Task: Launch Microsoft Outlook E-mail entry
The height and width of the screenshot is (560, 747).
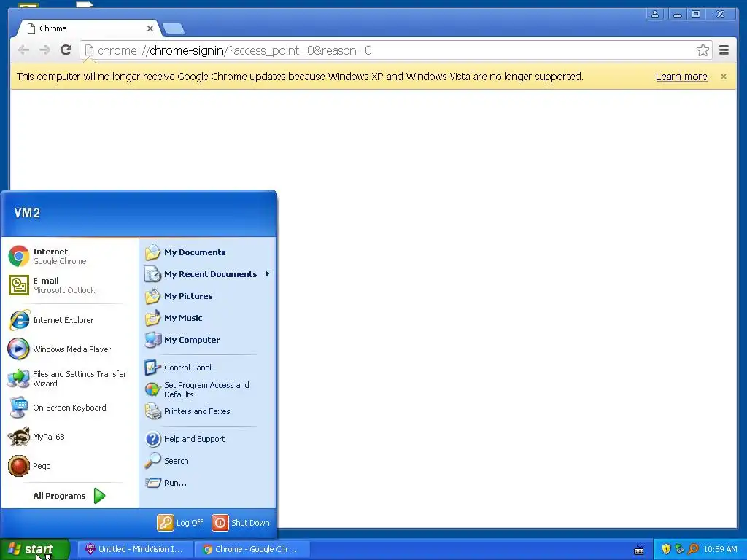Action: (x=69, y=285)
